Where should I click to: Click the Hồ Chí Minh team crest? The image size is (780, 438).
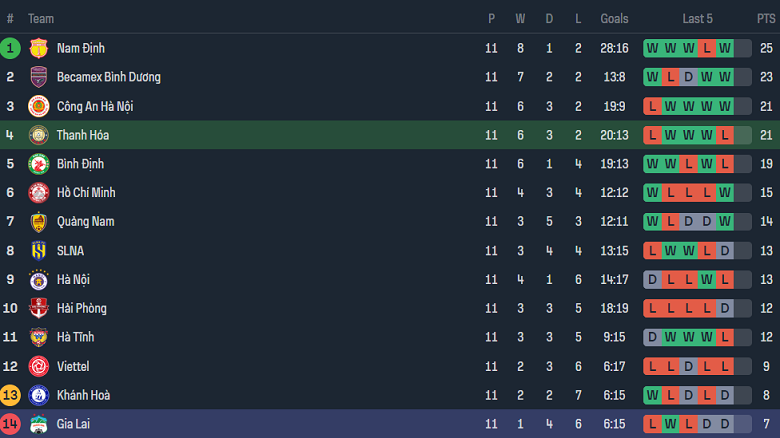tap(39, 193)
